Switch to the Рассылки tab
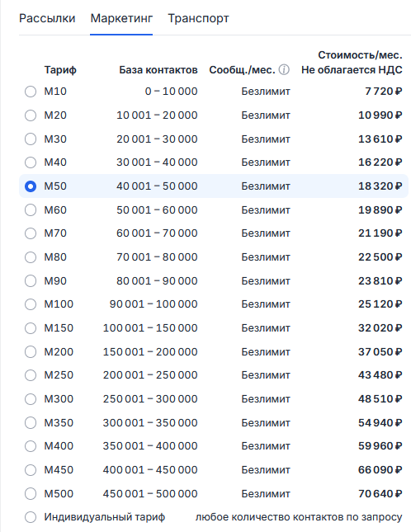The image size is (411, 532). coord(47,18)
